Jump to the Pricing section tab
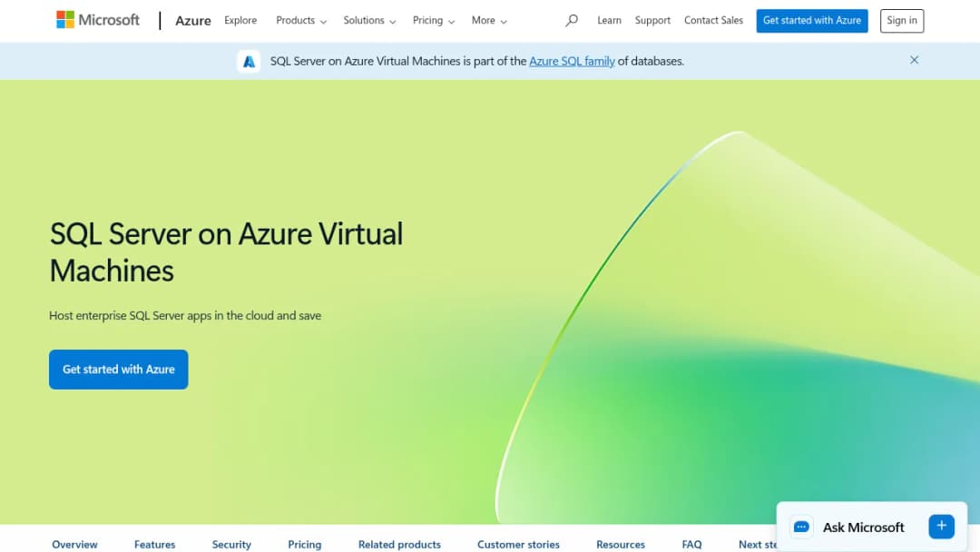 pyautogui.click(x=304, y=545)
